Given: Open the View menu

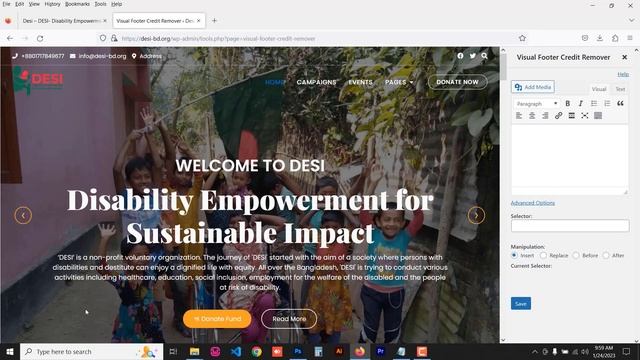Looking at the screenshot, I should 34,4.
